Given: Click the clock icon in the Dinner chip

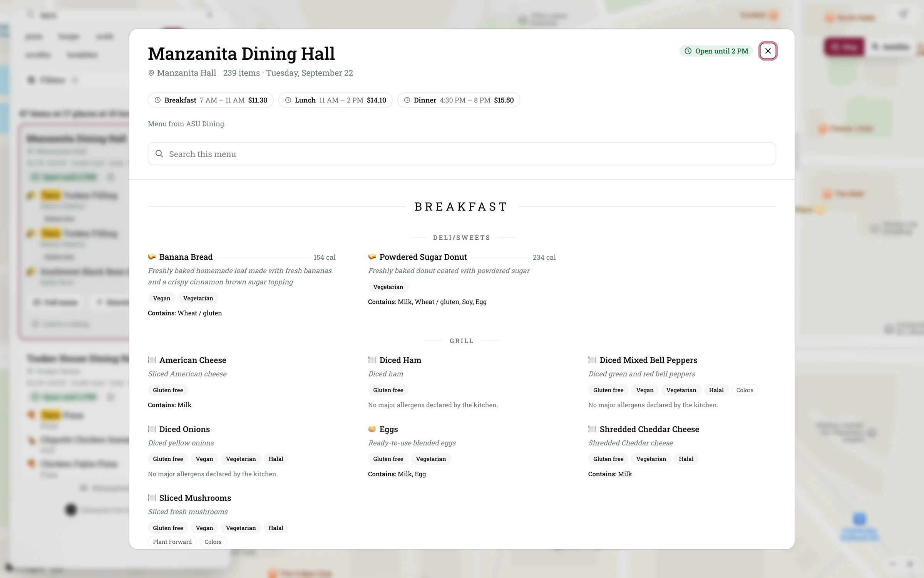Looking at the screenshot, I should [x=407, y=100].
